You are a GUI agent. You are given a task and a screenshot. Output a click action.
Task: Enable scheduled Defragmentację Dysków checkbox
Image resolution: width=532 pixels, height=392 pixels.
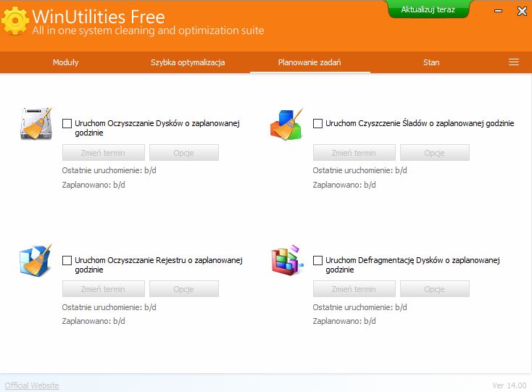click(x=317, y=260)
